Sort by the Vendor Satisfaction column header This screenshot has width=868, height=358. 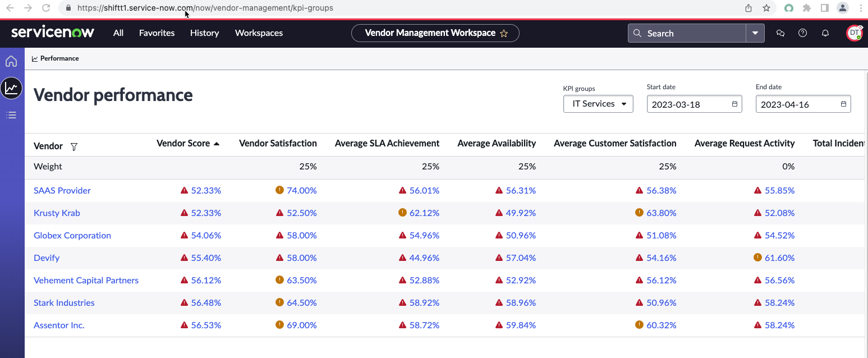[278, 144]
